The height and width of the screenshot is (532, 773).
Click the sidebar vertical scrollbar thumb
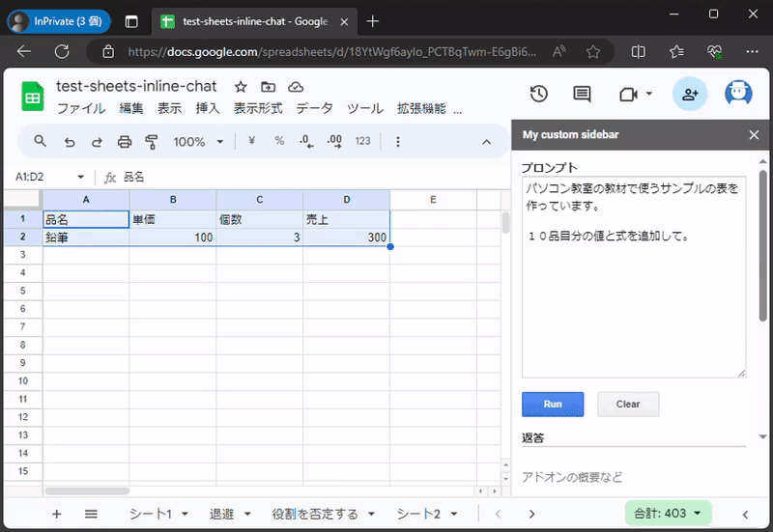pos(762,246)
